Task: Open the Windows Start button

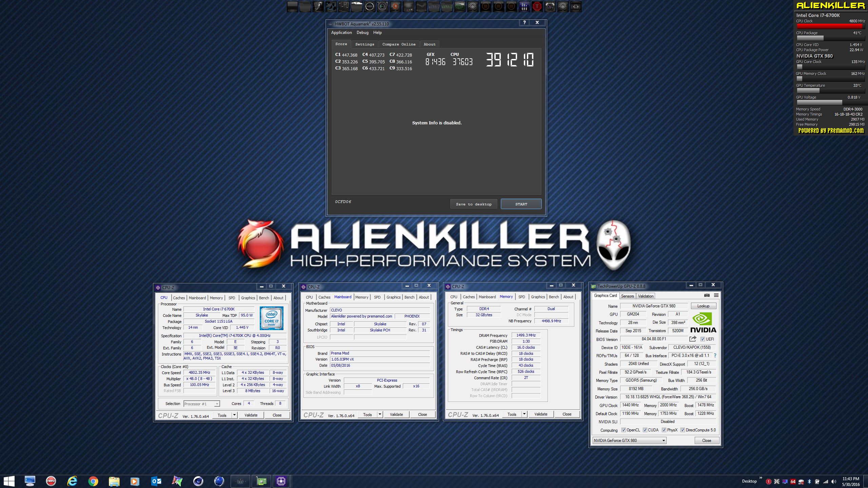Action: tap(9, 481)
